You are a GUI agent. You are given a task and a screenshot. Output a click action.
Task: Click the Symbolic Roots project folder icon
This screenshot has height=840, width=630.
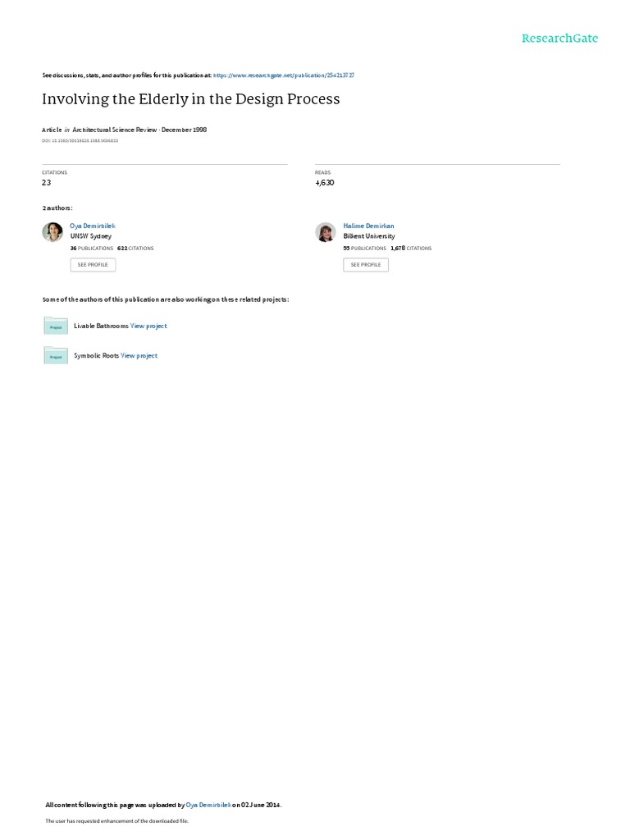click(56, 356)
